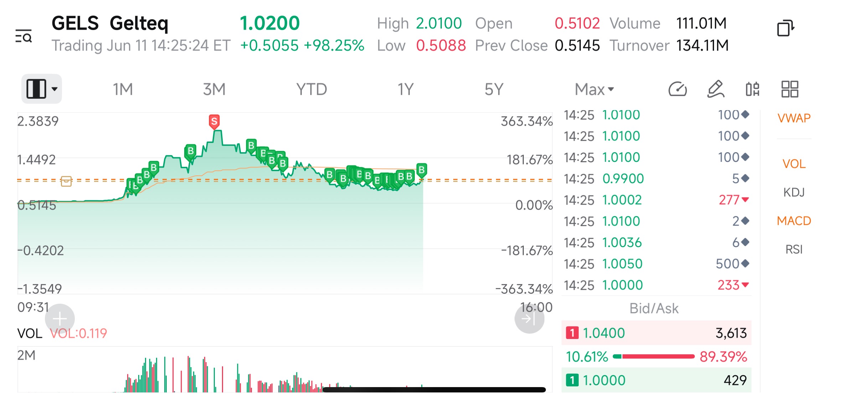Tap the red S sell marker

[214, 122]
